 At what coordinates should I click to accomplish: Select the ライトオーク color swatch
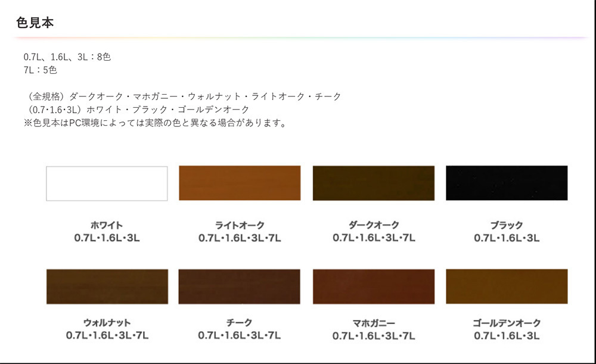coord(240,183)
